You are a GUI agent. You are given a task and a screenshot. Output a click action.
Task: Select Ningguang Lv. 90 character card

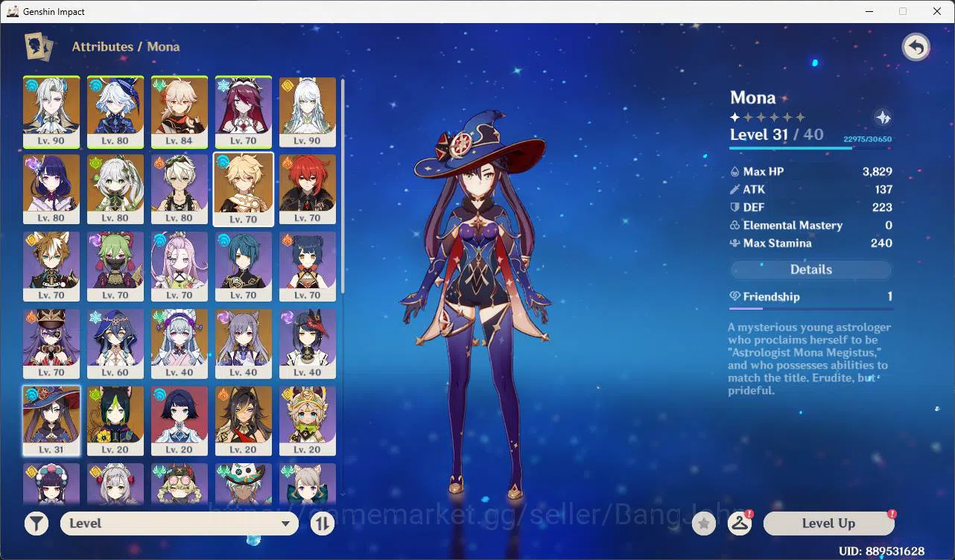point(308,112)
